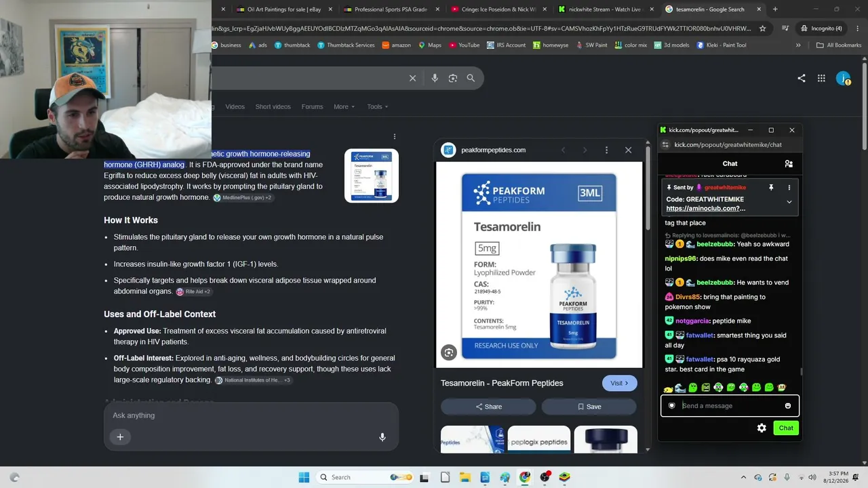Open the Maps bookmark
This screenshot has height=488, width=868.
click(x=430, y=45)
